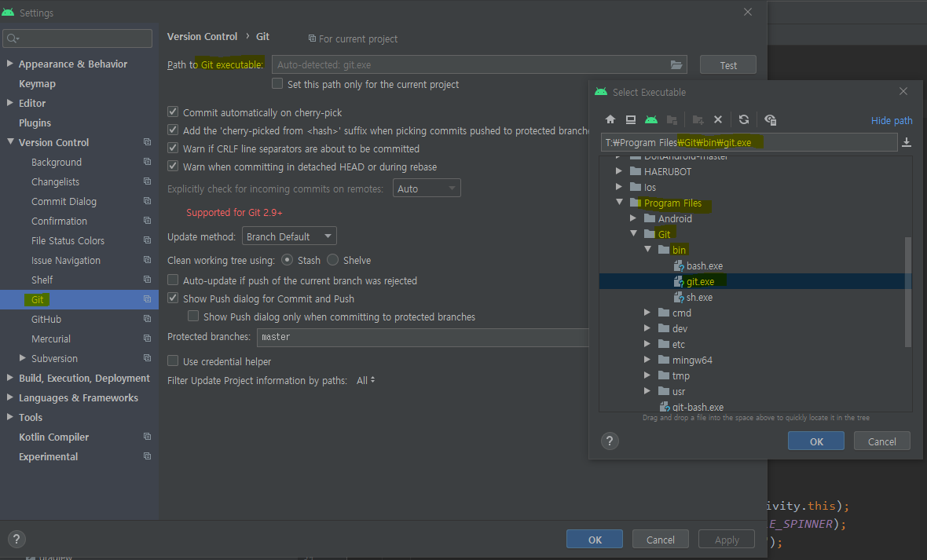Click Protected branches master field
Screen dimensions: 927x560
(423, 337)
